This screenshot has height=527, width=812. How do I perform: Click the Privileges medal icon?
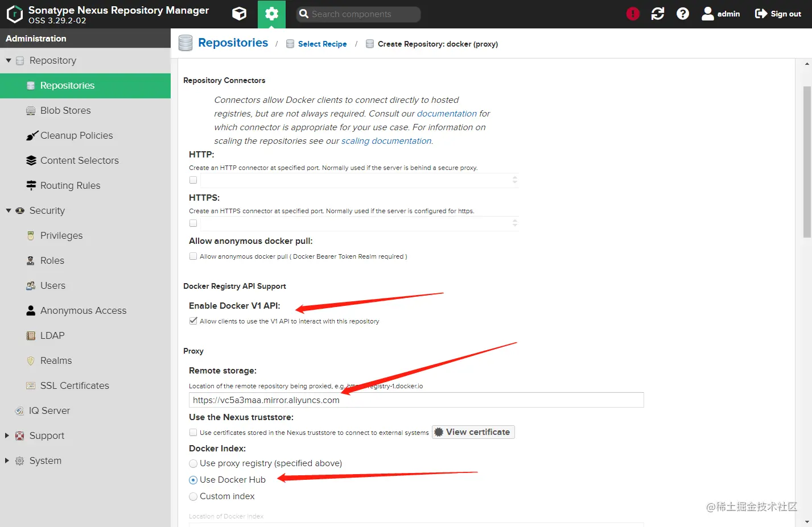coord(31,235)
